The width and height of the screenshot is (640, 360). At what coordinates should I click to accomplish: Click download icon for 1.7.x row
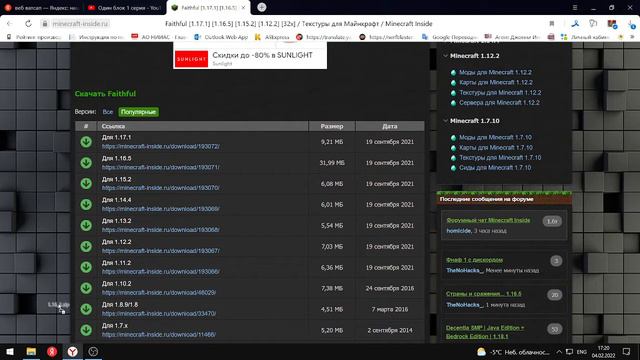pos(86,330)
